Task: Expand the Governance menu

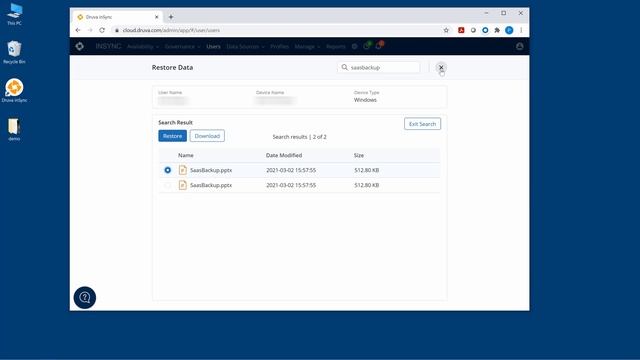Action: point(182,47)
